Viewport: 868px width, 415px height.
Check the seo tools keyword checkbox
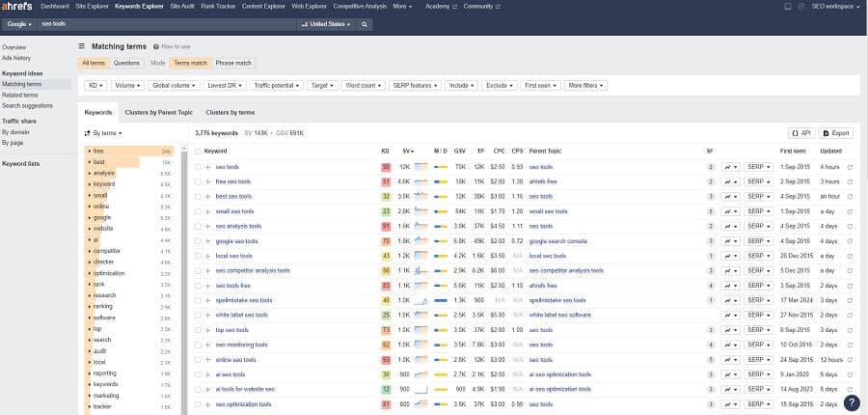click(198, 167)
